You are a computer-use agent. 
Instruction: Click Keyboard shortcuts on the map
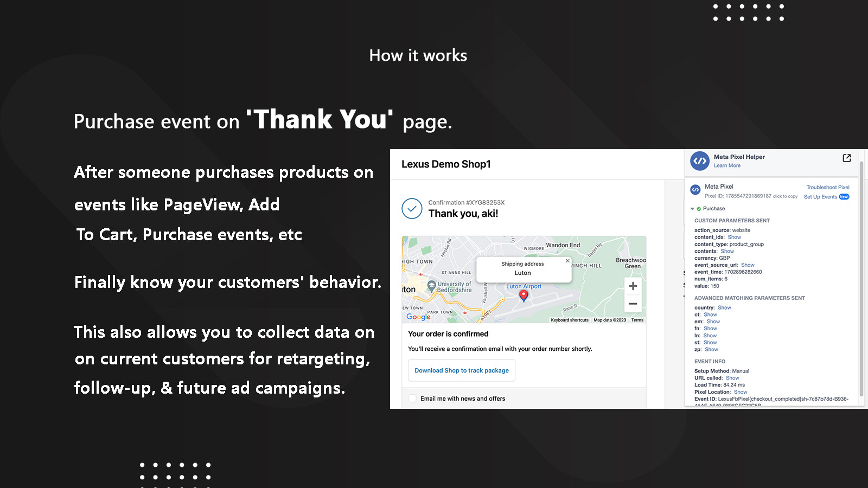[570, 320]
